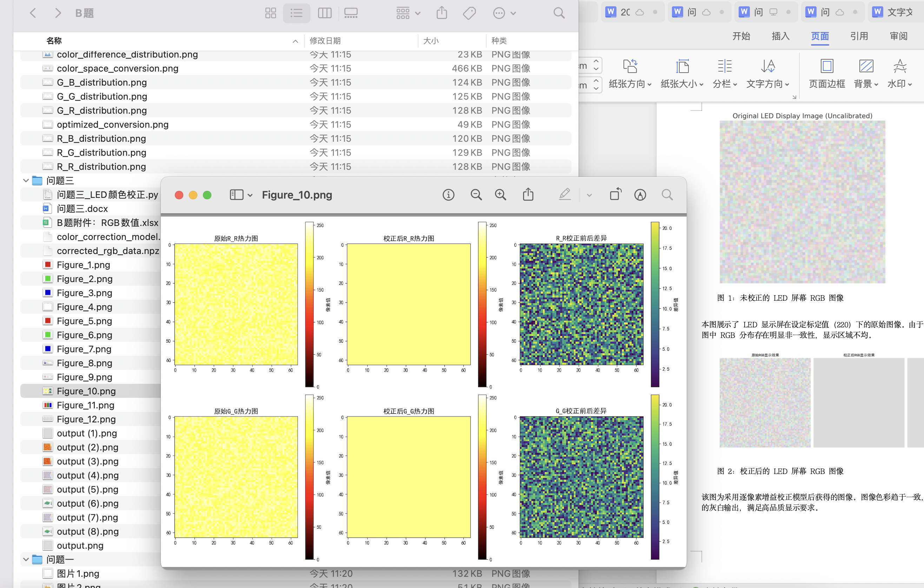Switch to the 引用 ribbon tab
924x588 pixels.
859,36
